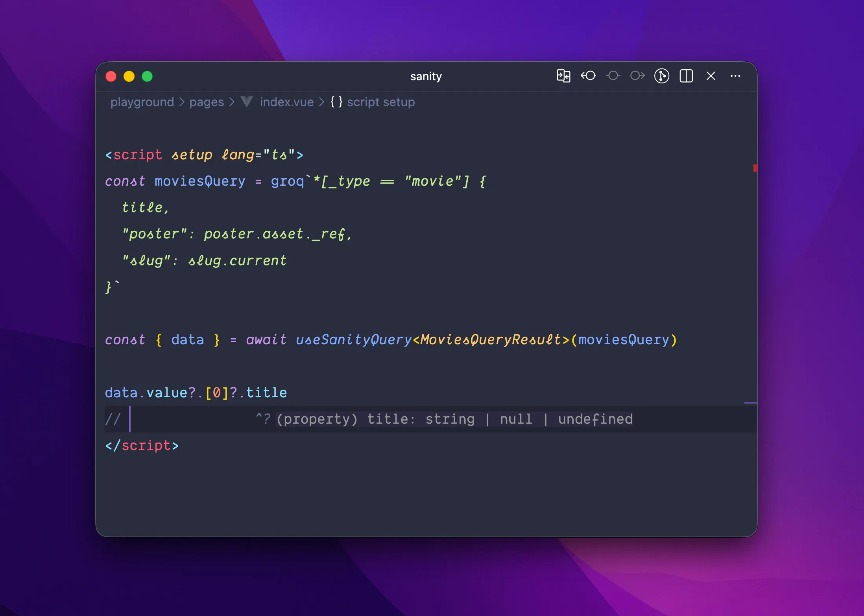Go to next commit revision icon
Screen dimensions: 864x616
pyautogui.click(x=637, y=76)
